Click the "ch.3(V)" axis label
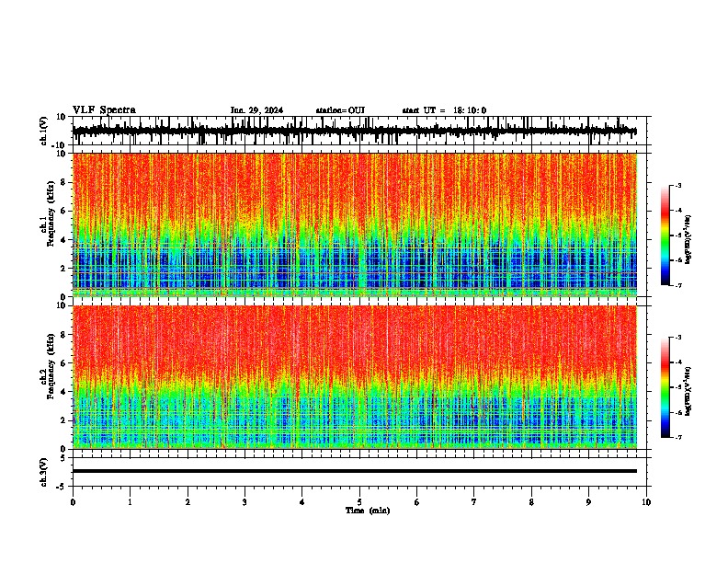 point(44,472)
